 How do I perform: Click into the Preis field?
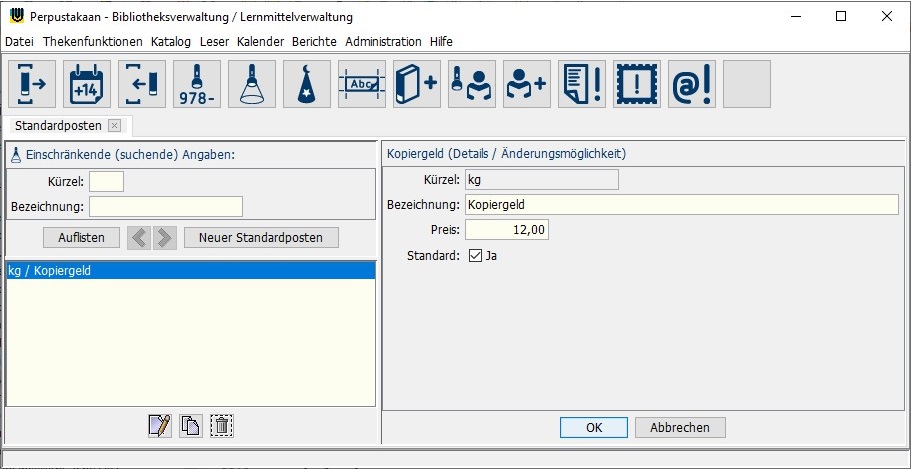point(506,230)
